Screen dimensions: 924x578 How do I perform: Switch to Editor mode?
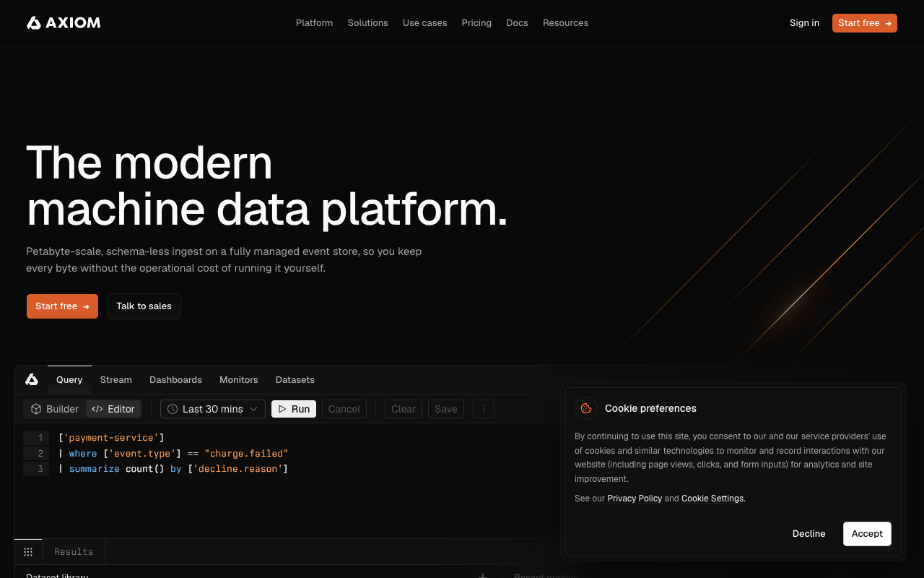click(113, 409)
